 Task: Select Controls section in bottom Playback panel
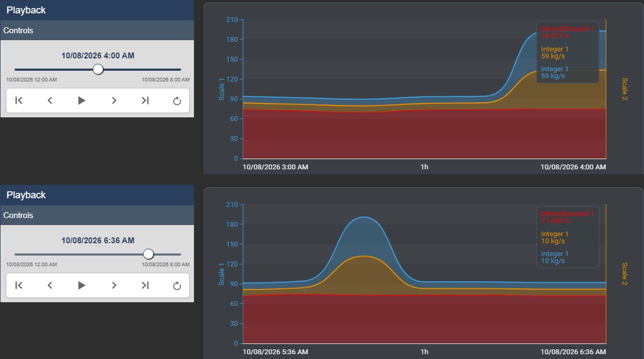pyautogui.click(x=97, y=215)
